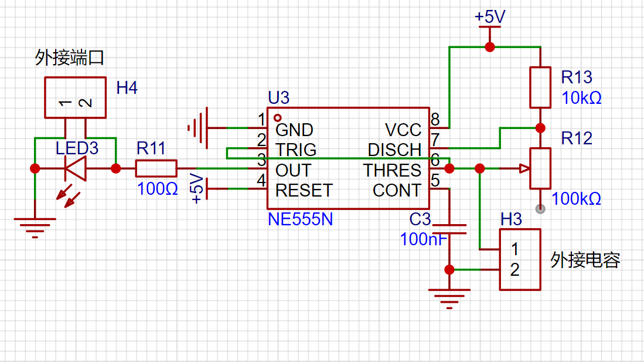This screenshot has height=362, width=644.
Task: Select capacitor C3 symbol
Action: 449,229
